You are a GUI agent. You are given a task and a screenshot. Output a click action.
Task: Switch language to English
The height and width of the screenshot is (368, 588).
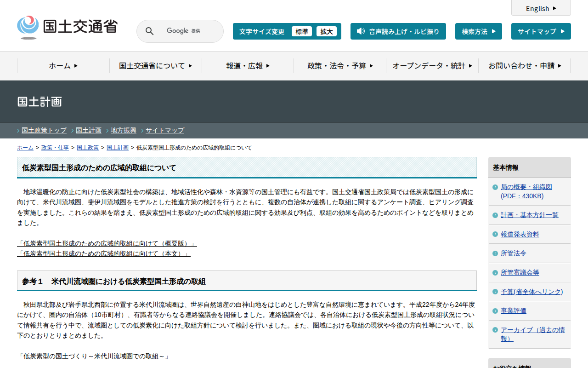tap(541, 8)
